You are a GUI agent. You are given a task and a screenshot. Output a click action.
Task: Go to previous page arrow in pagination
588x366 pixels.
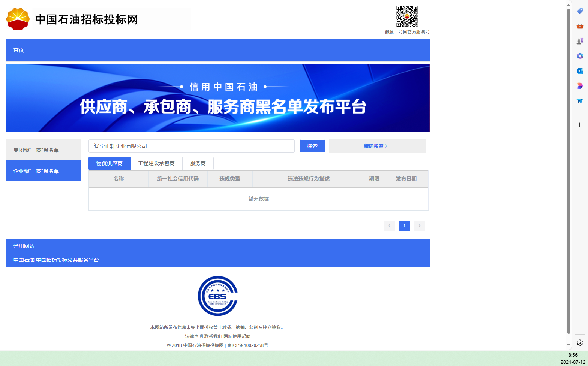click(389, 226)
